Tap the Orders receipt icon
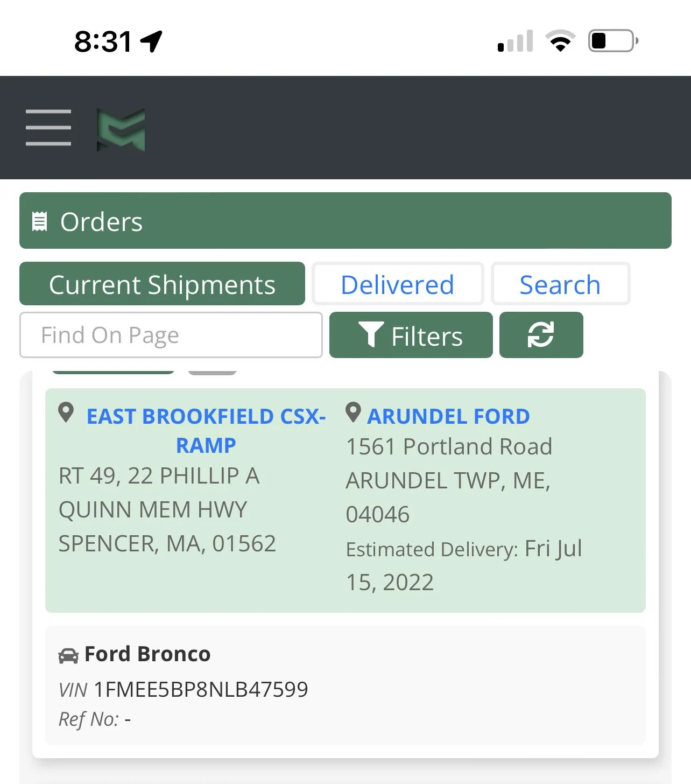 40,221
